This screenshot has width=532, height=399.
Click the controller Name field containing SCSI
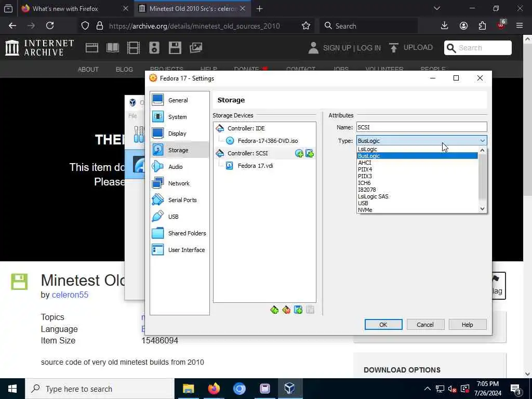point(422,127)
